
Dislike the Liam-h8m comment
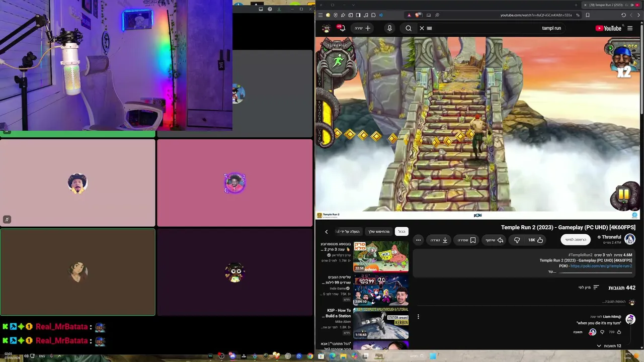[x=602, y=332]
